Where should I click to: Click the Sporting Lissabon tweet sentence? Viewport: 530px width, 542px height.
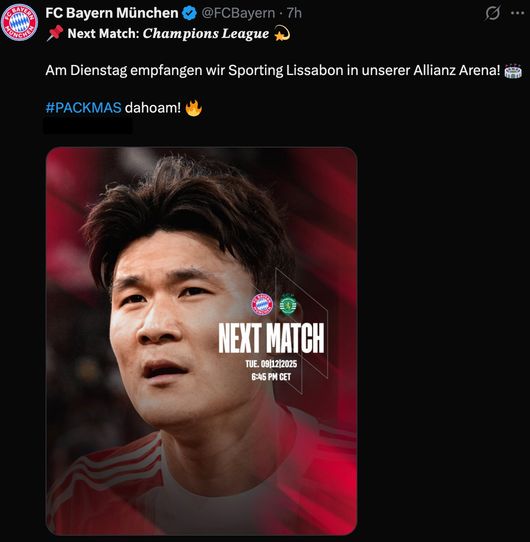click(x=273, y=71)
